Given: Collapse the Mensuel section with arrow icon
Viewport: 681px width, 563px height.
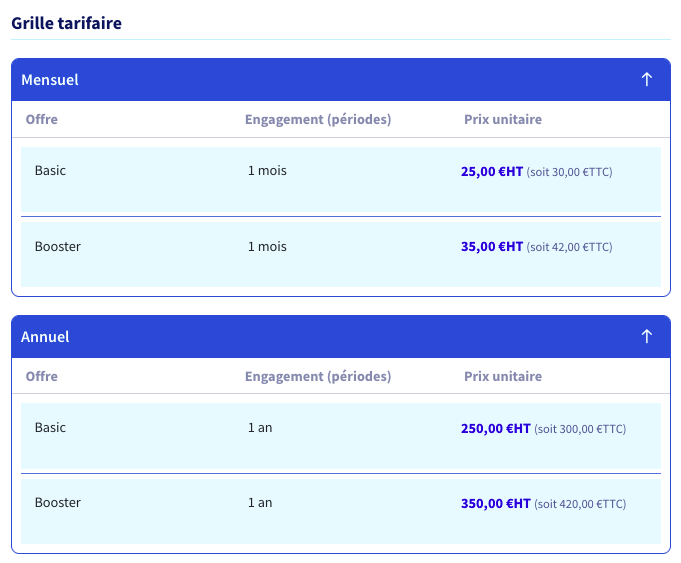Looking at the screenshot, I should click(x=646, y=79).
